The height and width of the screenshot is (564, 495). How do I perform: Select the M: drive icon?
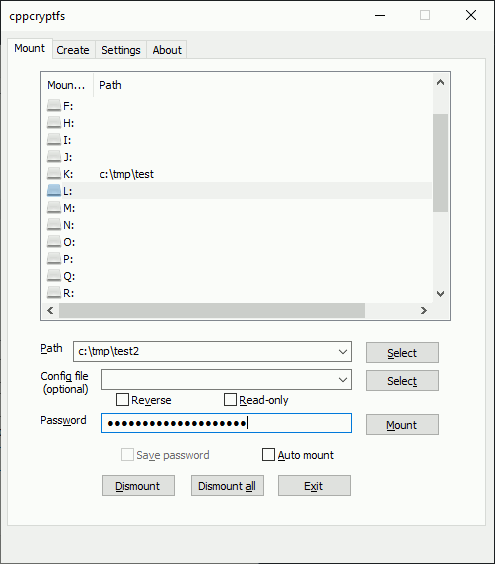point(54,208)
